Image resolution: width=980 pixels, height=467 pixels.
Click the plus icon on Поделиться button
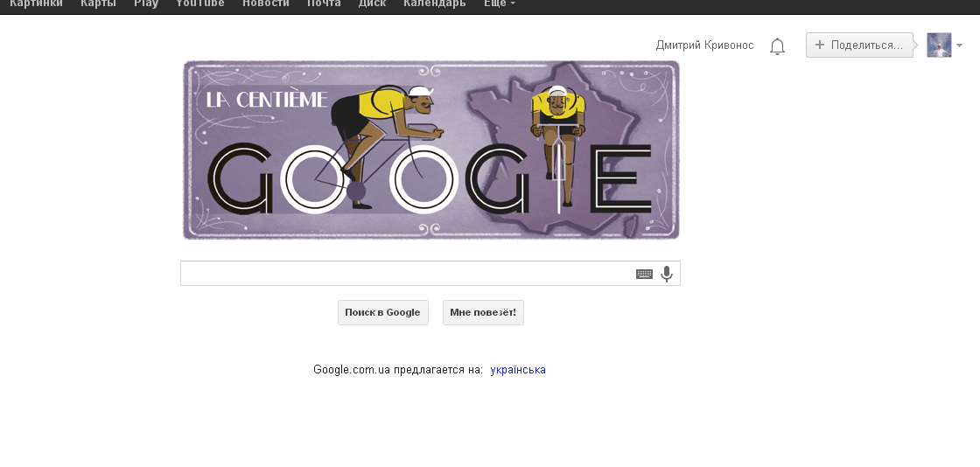tap(819, 45)
